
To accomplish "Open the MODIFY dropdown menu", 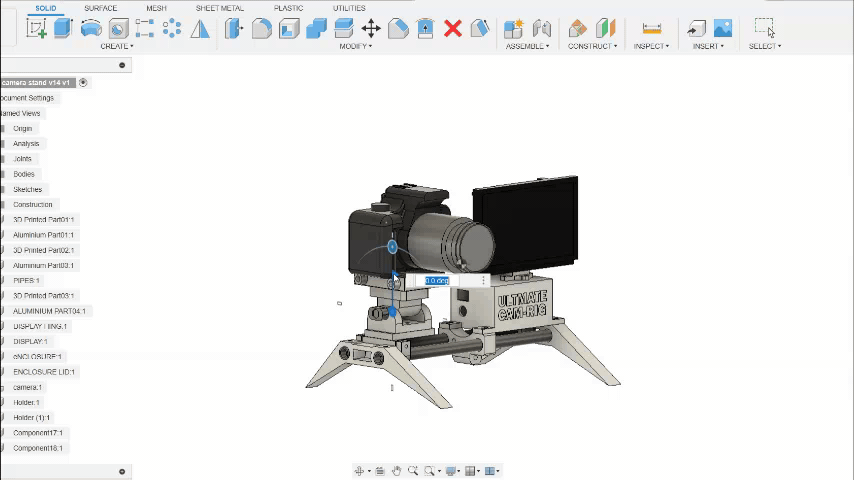I will pos(356,46).
